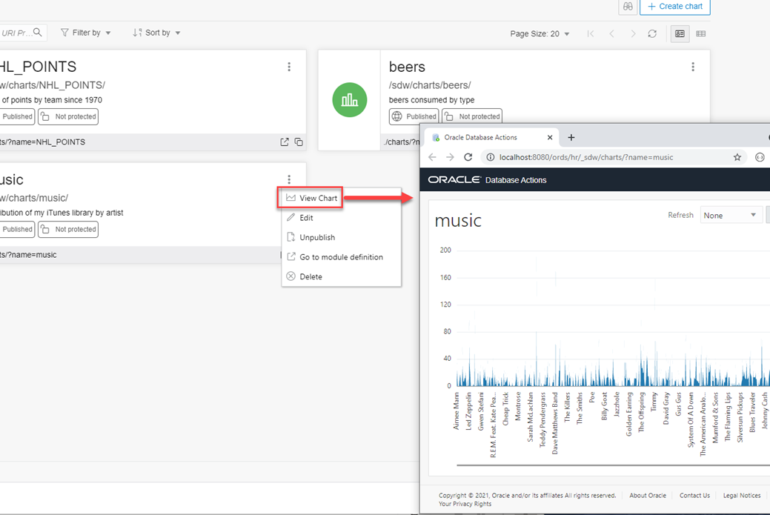Open NHL_POINTS card kebab menu
This screenshot has height=515, width=770.
289,67
